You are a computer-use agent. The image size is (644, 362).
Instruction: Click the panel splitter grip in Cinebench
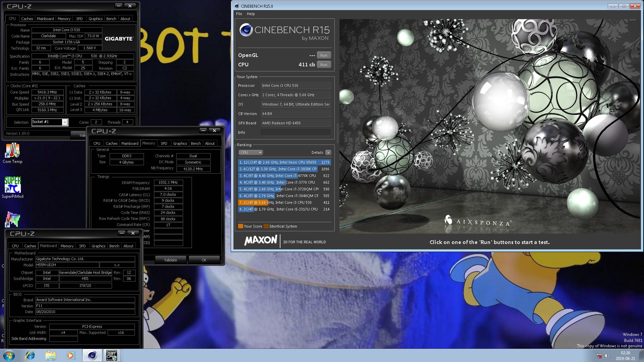pos(337,133)
